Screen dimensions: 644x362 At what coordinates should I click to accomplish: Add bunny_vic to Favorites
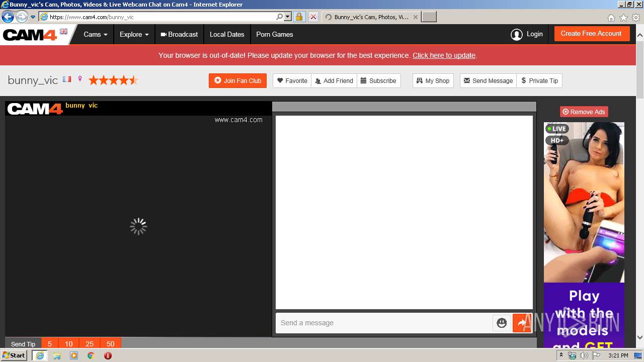292,80
